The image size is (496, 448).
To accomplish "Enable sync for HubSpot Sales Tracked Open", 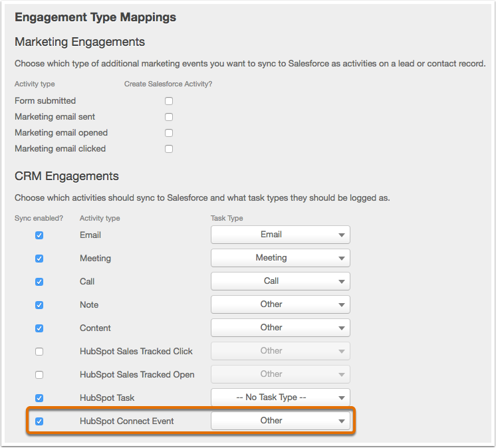I will tap(39, 375).
